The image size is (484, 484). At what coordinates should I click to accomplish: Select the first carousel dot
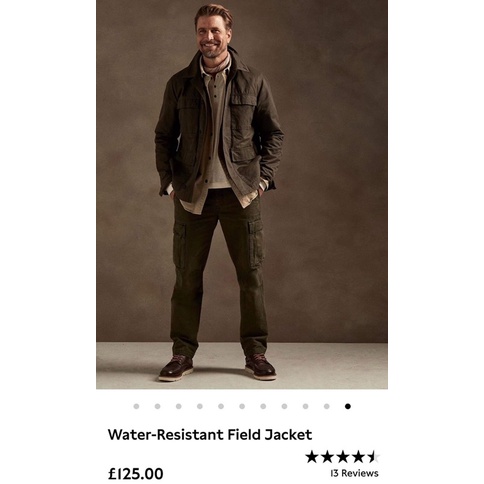[136, 406]
